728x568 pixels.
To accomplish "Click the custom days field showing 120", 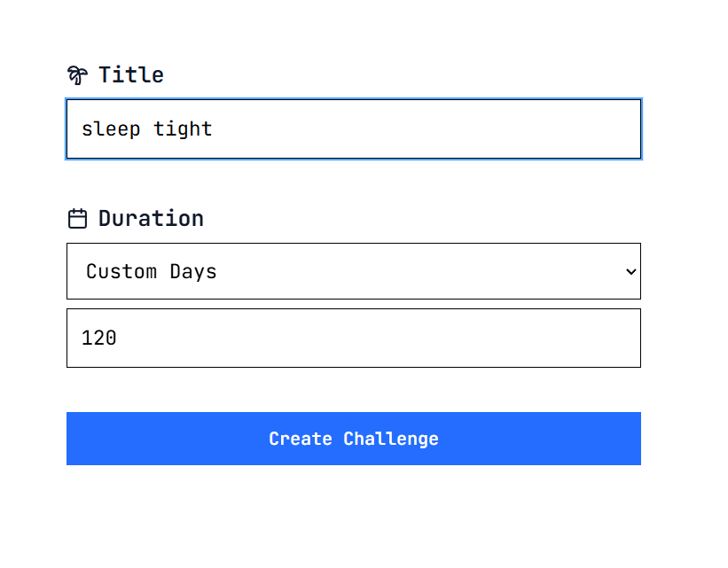I will [x=353, y=338].
